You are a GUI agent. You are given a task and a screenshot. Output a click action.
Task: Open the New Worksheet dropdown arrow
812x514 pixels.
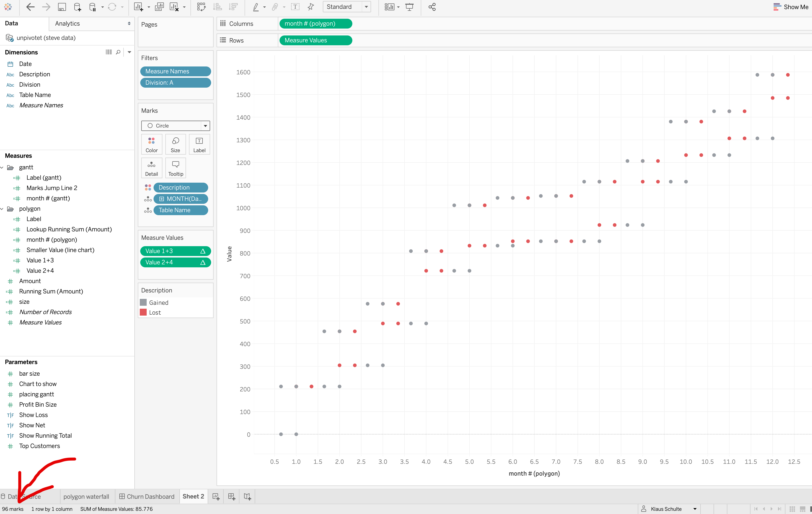click(x=148, y=7)
